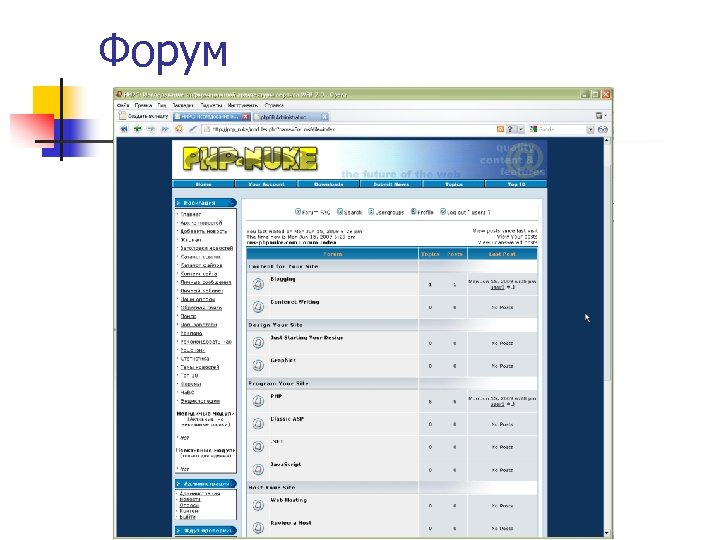Click the first link in the navigation sidebar
This screenshot has width=720, height=540.
point(191,214)
